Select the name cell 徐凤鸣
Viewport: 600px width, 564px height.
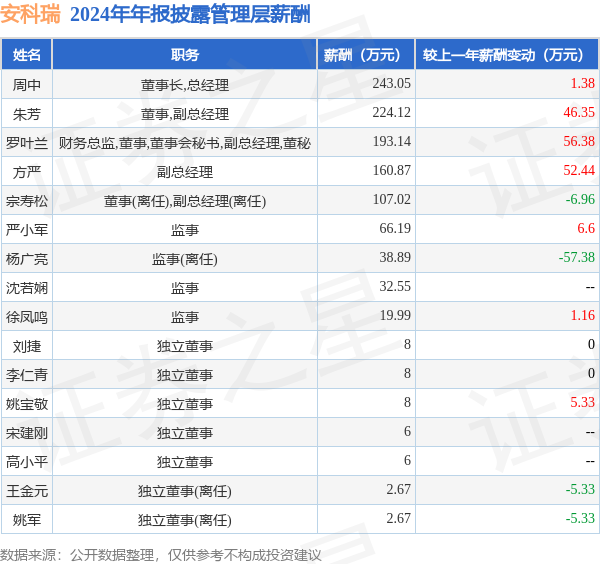point(26,317)
